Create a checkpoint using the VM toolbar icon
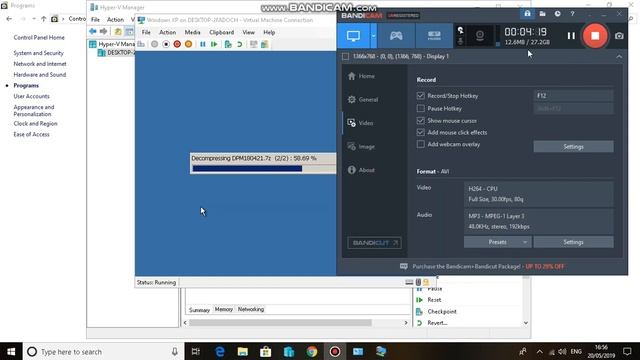The width and height of the screenshot is (640, 360). click(228, 44)
